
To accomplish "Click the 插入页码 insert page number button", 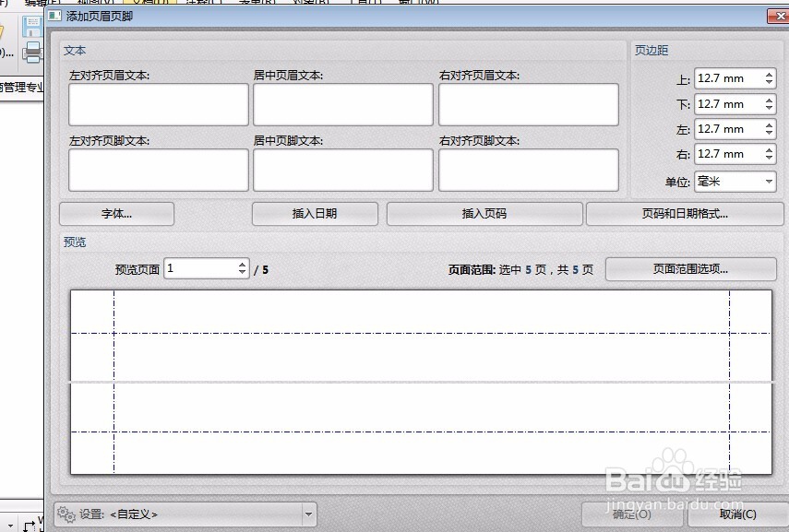I will click(484, 213).
